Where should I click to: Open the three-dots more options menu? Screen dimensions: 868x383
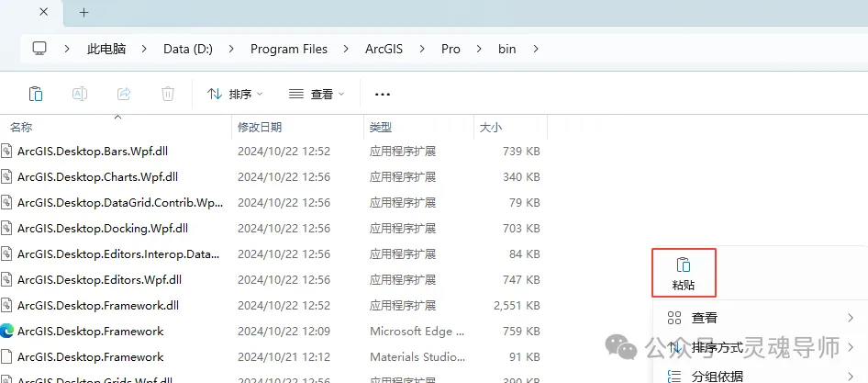(383, 95)
